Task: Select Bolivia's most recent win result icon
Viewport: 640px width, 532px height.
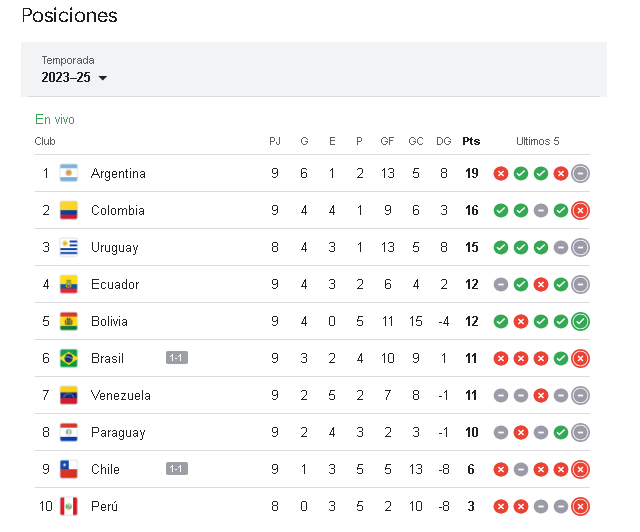Action: click(580, 321)
